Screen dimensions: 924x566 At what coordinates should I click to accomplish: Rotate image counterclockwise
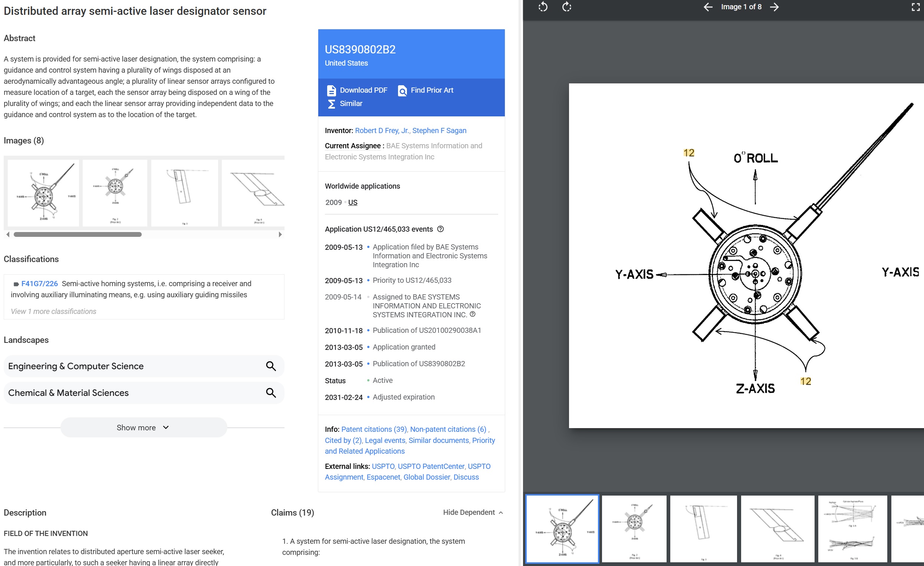tap(543, 7)
